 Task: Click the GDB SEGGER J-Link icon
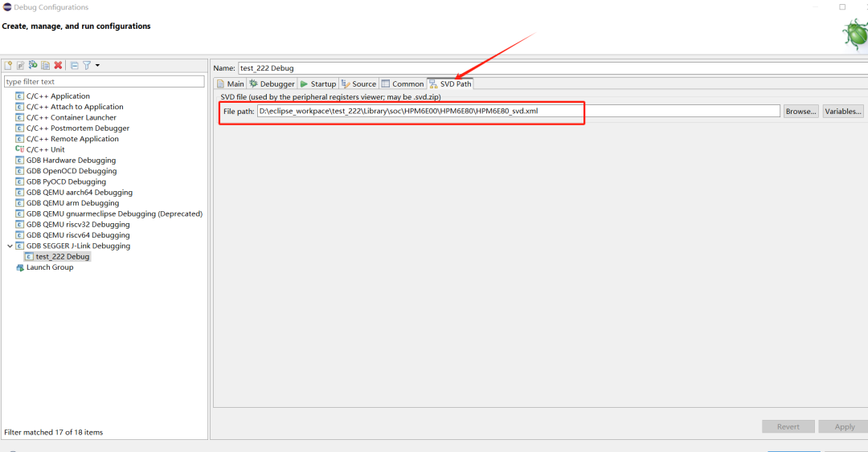20,246
